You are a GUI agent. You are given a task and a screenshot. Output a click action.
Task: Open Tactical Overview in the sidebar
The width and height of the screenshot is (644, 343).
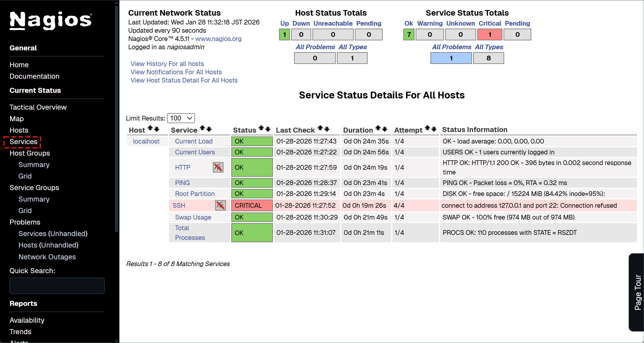[38, 107]
